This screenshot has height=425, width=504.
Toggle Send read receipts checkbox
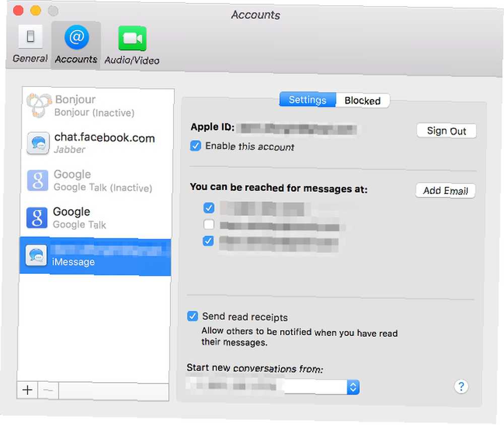click(193, 316)
